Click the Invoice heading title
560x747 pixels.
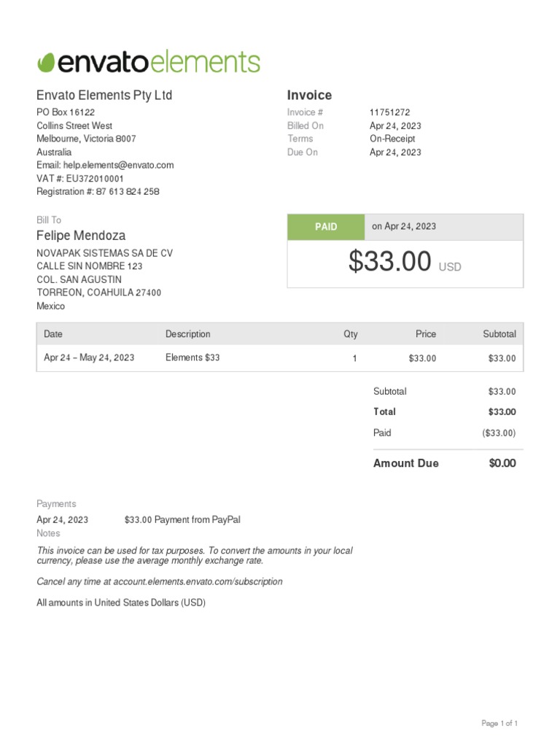[x=309, y=96]
